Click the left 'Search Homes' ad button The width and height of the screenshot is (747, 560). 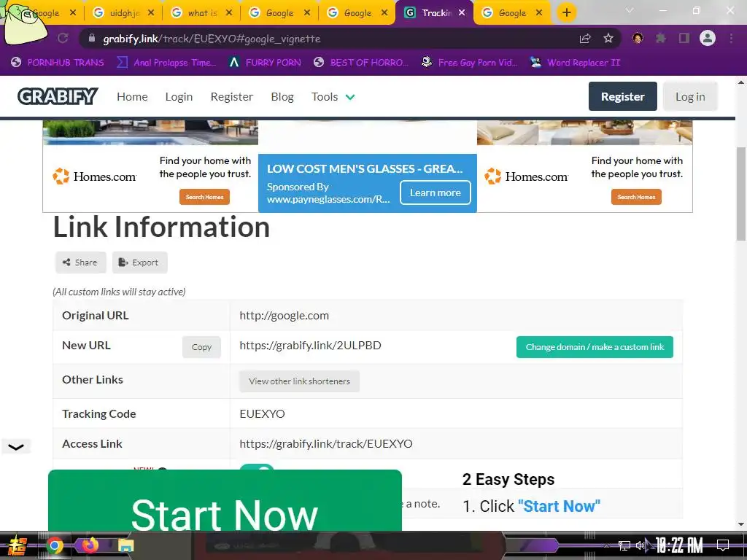[x=204, y=197]
